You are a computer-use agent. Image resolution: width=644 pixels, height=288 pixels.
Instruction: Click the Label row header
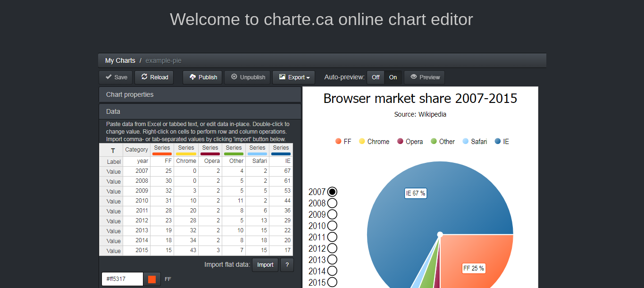[111, 161]
